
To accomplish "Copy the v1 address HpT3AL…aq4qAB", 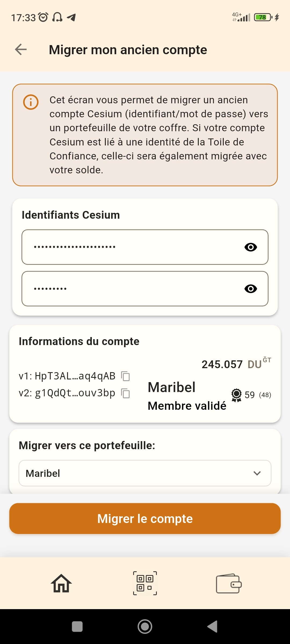I will [125, 376].
